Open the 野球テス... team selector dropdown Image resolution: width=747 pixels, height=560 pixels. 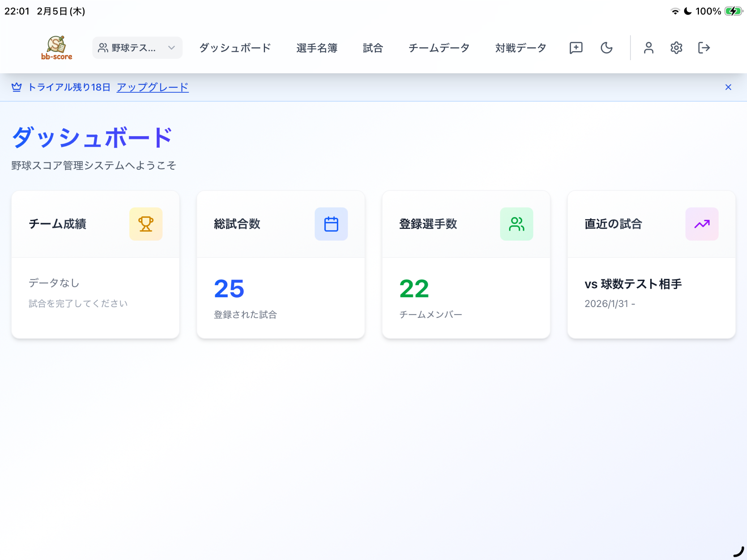point(137,48)
